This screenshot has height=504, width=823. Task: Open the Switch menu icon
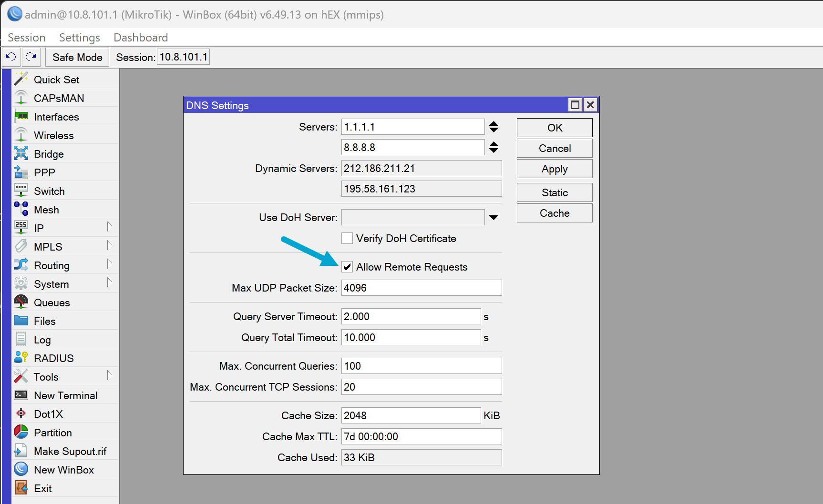(21, 191)
